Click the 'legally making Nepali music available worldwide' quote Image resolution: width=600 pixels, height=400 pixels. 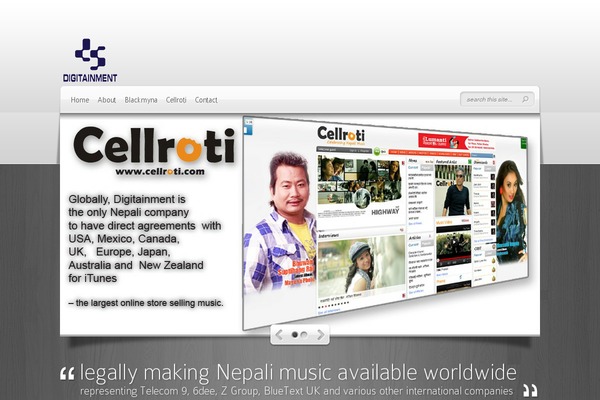tap(298, 372)
